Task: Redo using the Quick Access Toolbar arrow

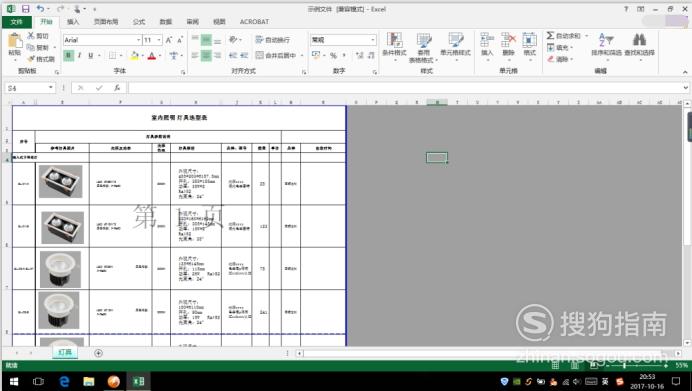Action: pos(60,9)
